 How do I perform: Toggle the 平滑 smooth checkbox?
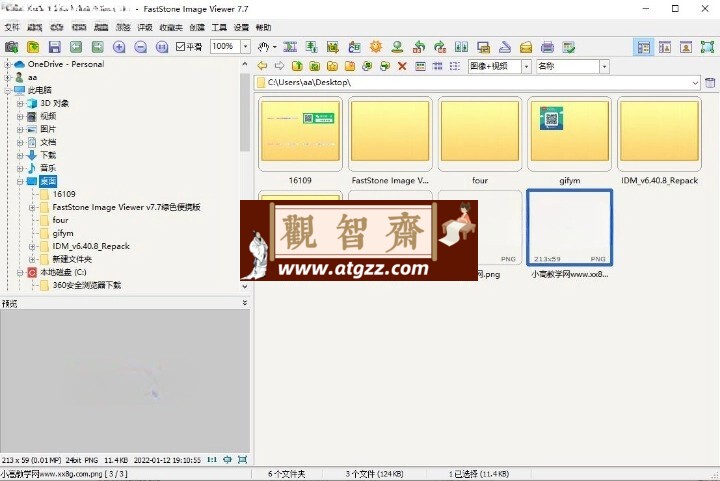pyautogui.click(x=180, y=46)
